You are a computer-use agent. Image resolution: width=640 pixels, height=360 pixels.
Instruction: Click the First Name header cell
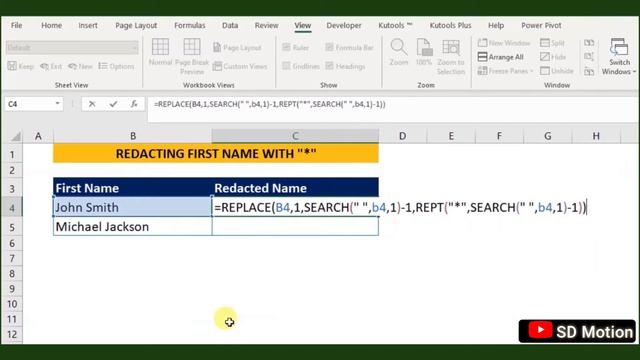click(133, 188)
